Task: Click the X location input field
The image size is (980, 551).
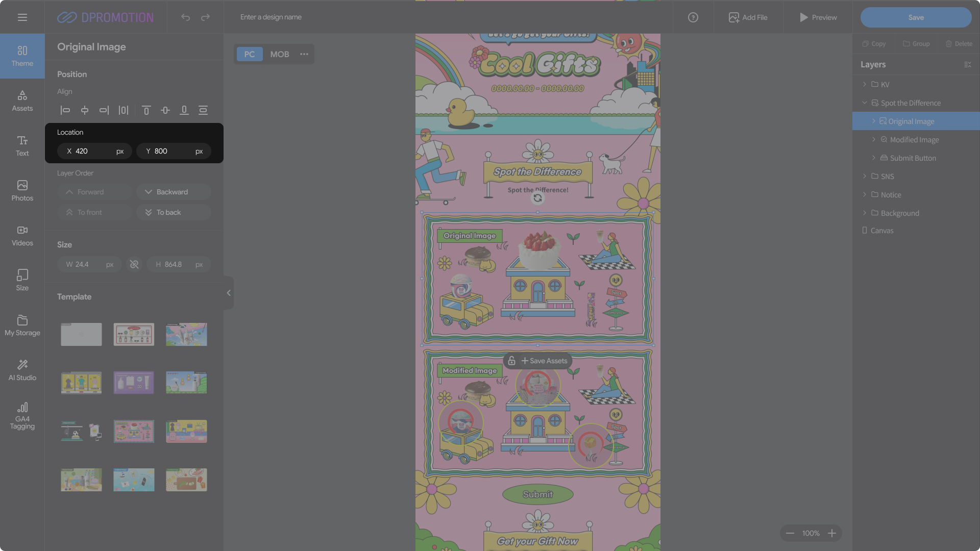Action: coord(94,151)
